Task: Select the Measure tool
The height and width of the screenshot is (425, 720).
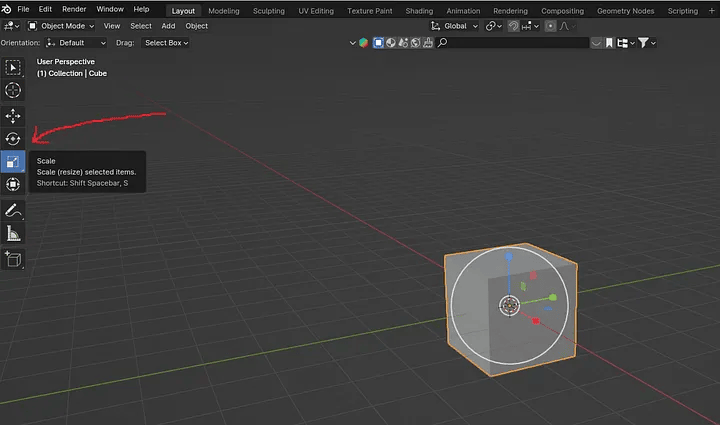Action: coord(13,234)
